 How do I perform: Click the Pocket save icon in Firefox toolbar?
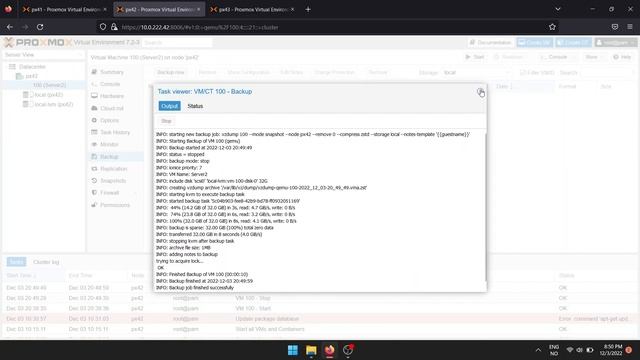(615, 27)
